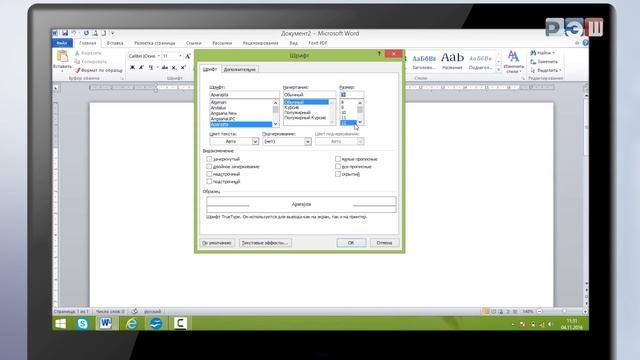The height and width of the screenshot is (360, 640).
Task: Check the двойное зачеркивание checkbox
Action: pos(209,167)
